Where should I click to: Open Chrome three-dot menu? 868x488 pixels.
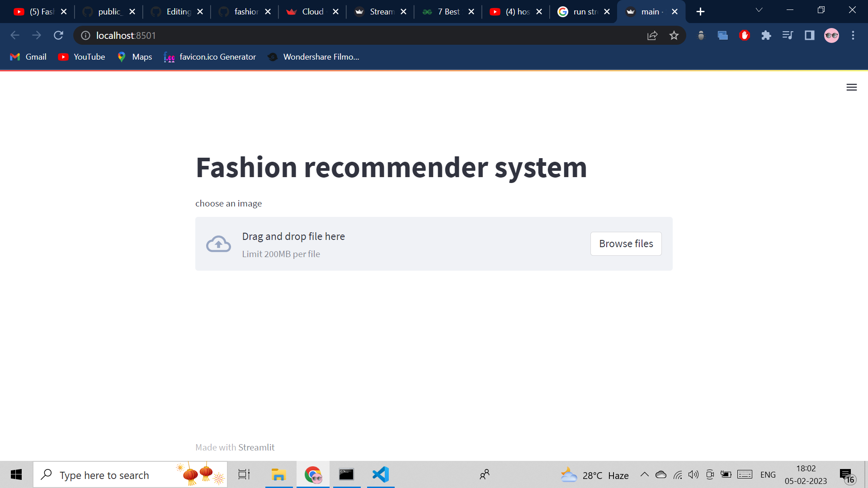853,35
